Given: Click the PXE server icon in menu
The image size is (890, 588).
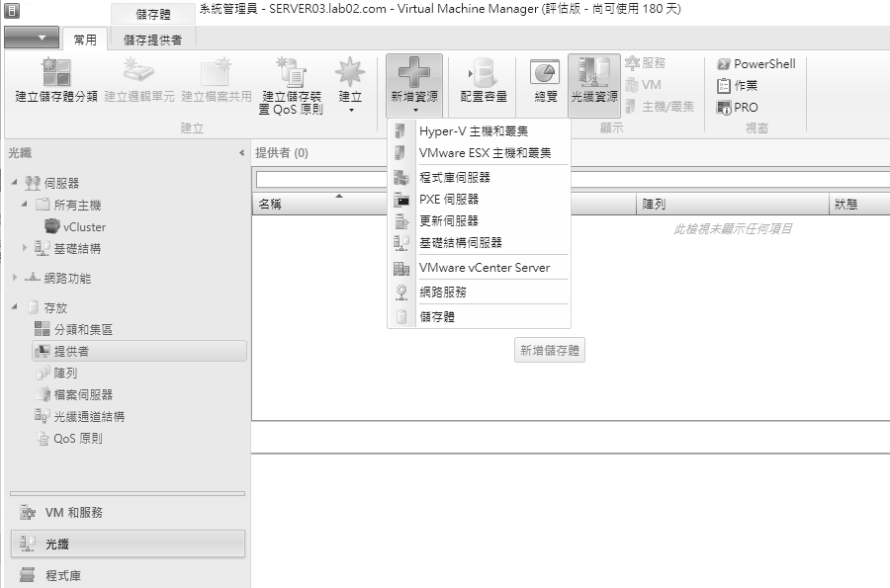Looking at the screenshot, I should click(401, 199).
